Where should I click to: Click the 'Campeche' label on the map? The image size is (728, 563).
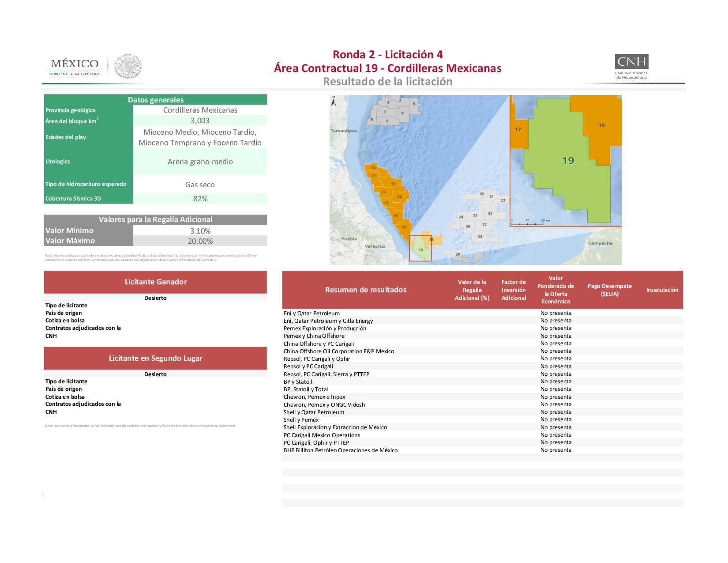pyautogui.click(x=600, y=243)
